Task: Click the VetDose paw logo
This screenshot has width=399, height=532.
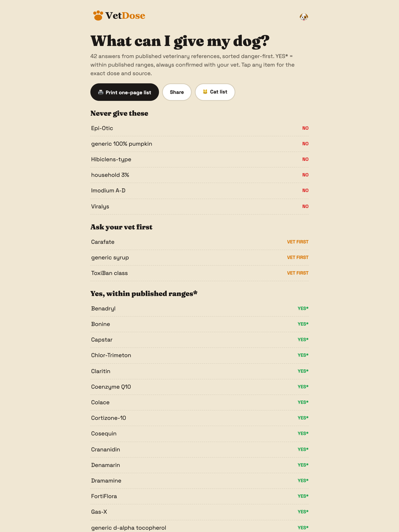Action: [x=119, y=16]
